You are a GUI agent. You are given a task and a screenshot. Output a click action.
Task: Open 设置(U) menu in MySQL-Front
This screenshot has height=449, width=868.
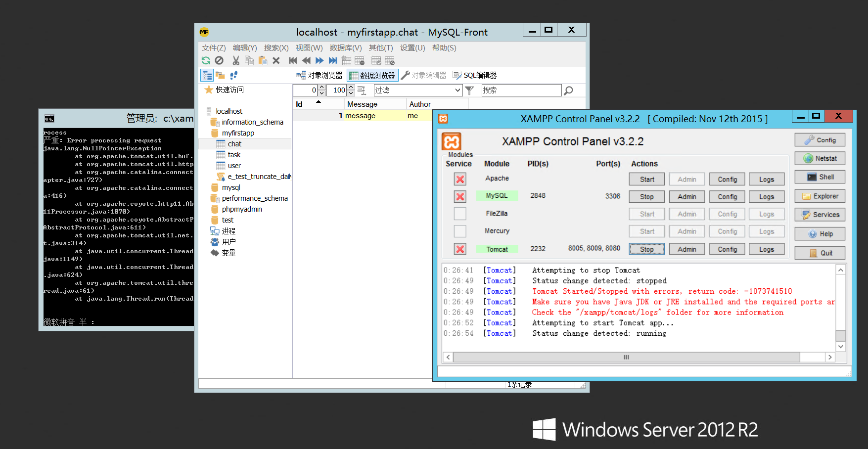click(412, 48)
